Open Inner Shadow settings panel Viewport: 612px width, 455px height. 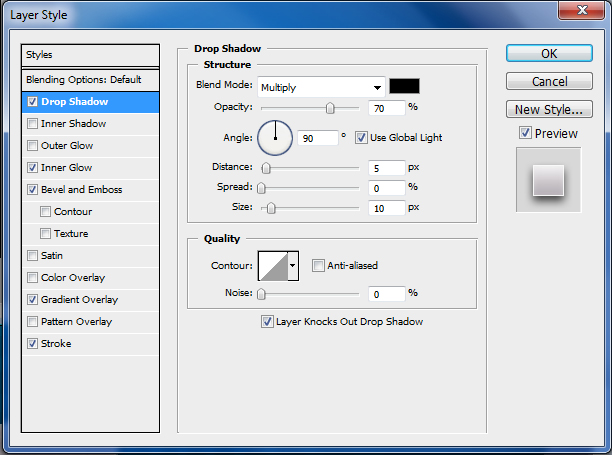tap(73, 124)
